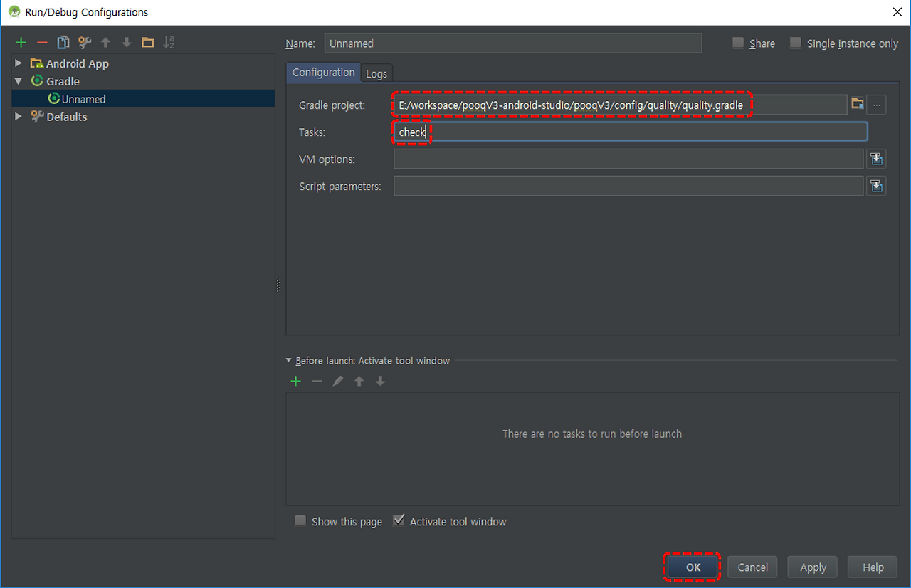Copy the selected configuration
Image resolution: width=911 pixels, height=588 pixels.
coord(63,42)
